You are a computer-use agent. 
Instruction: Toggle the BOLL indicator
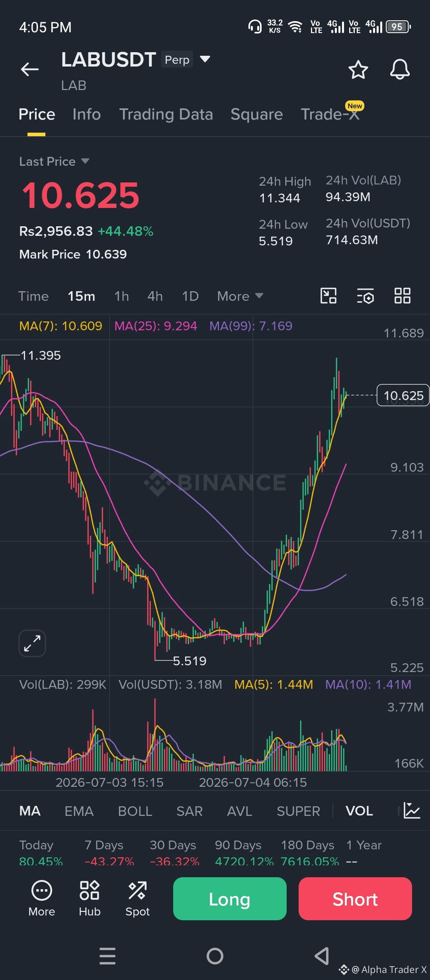(x=135, y=811)
